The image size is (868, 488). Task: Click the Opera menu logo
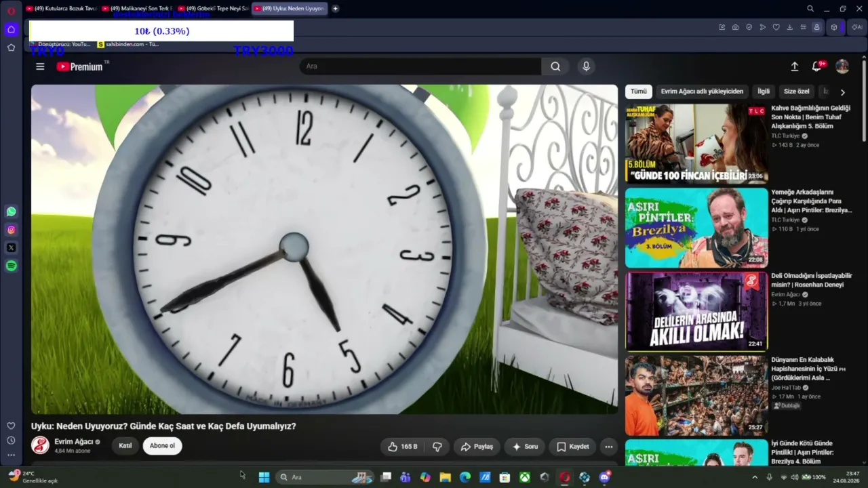[11, 9]
